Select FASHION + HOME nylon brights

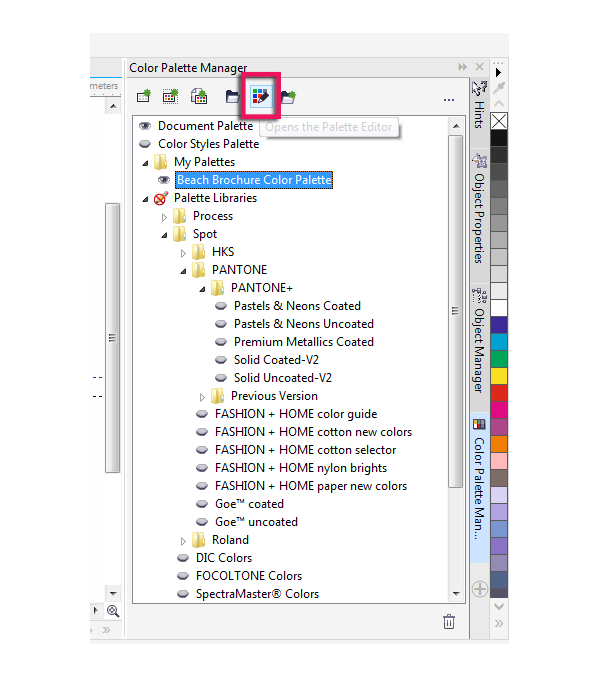pyautogui.click(x=301, y=468)
